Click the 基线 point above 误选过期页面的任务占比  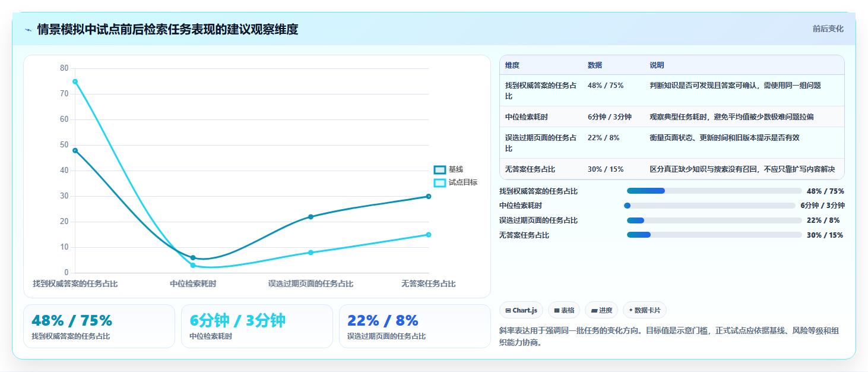tap(311, 217)
